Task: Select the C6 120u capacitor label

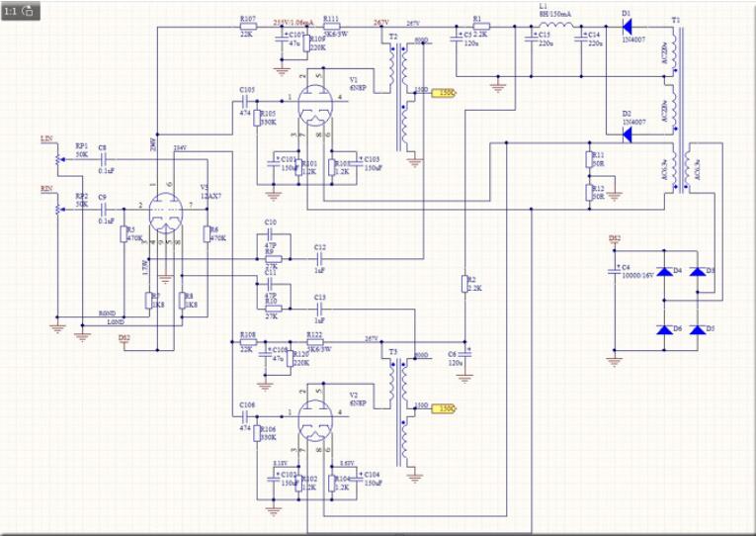Action: click(452, 354)
